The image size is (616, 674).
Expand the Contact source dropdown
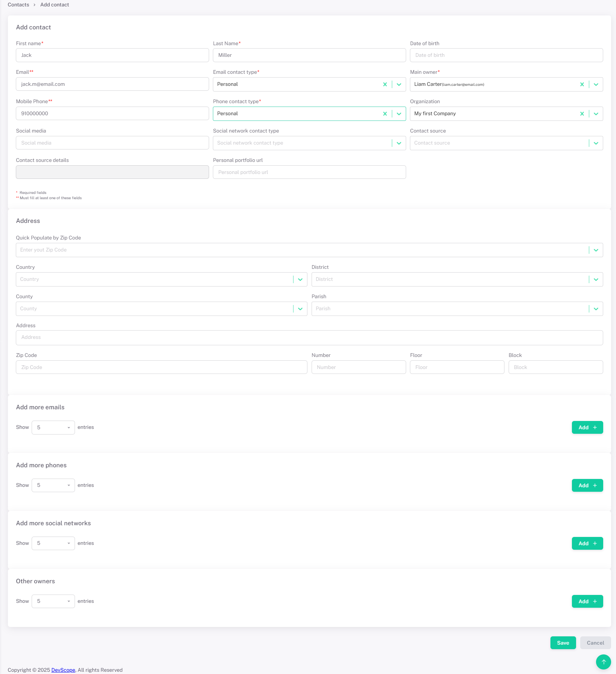click(x=596, y=143)
